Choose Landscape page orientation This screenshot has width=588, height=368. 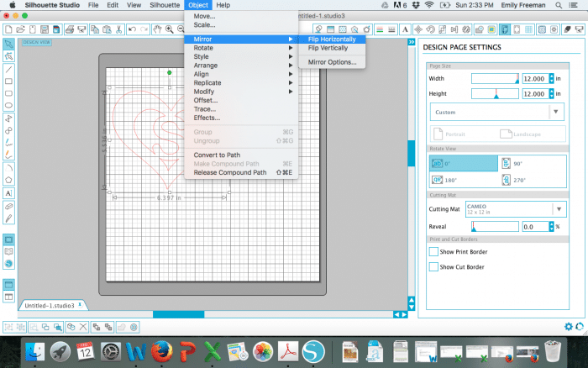pos(521,134)
